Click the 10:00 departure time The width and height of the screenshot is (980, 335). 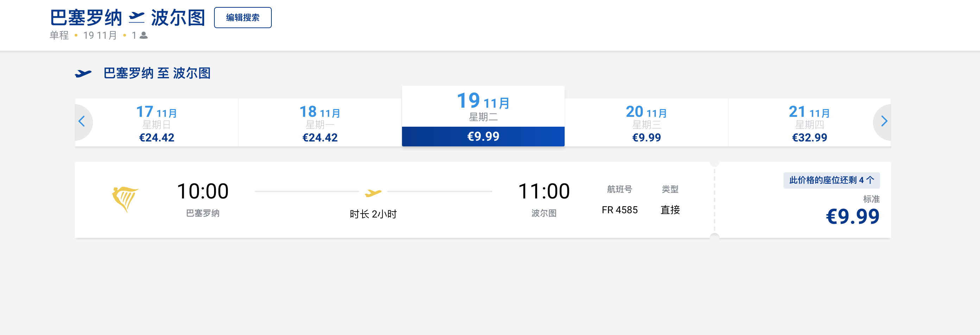tap(203, 191)
